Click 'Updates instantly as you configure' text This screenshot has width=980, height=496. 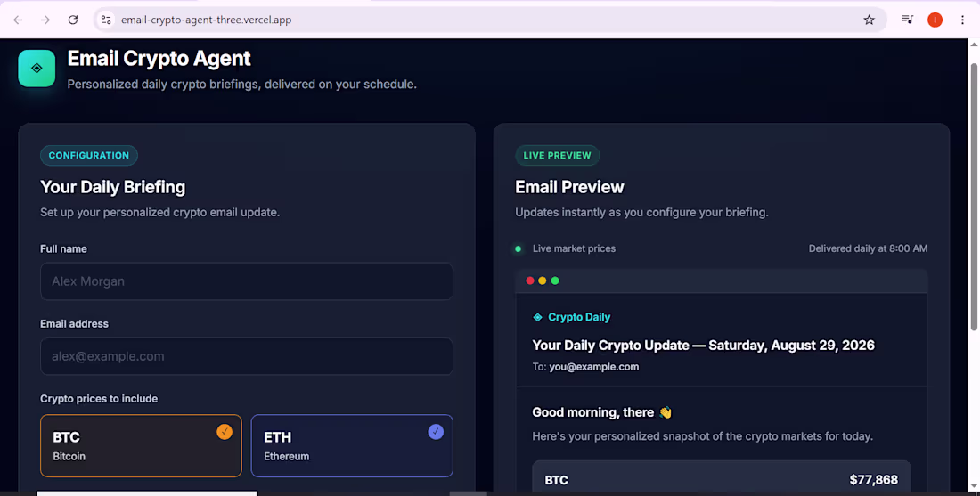(641, 213)
